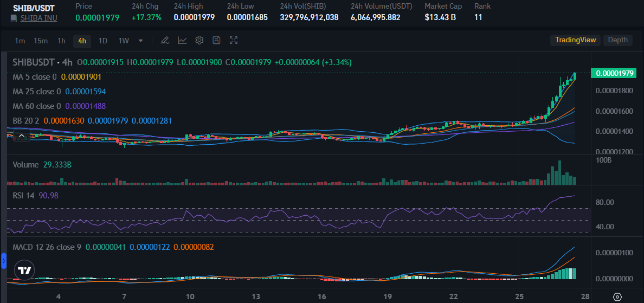Expand the blue side panel handle

pos(3,261)
